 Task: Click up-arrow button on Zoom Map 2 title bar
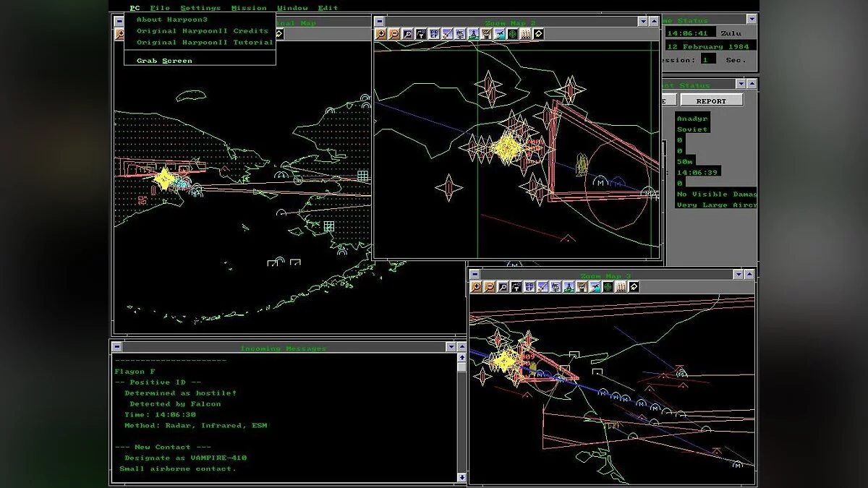point(654,22)
